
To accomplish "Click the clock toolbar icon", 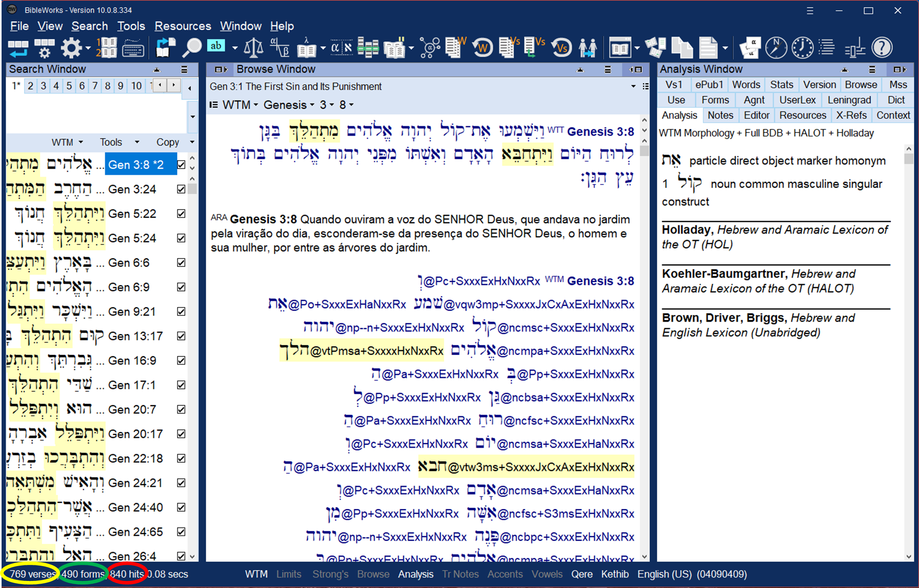I will (x=802, y=48).
